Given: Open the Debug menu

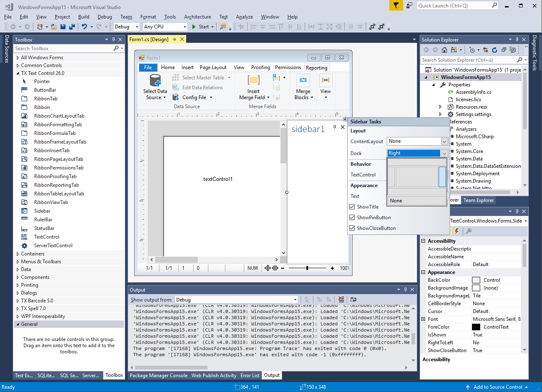Looking at the screenshot, I should pyautogui.click(x=105, y=17).
